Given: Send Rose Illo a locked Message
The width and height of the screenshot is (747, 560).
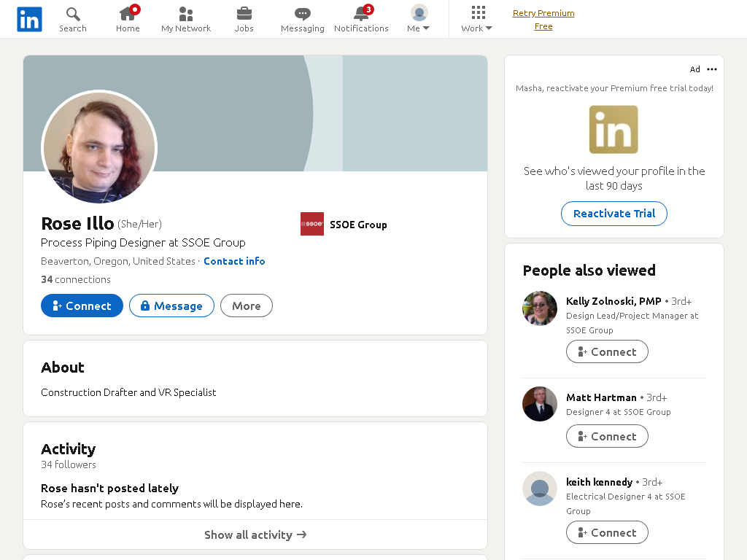Looking at the screenshot, I should click(x=171, y=306).
